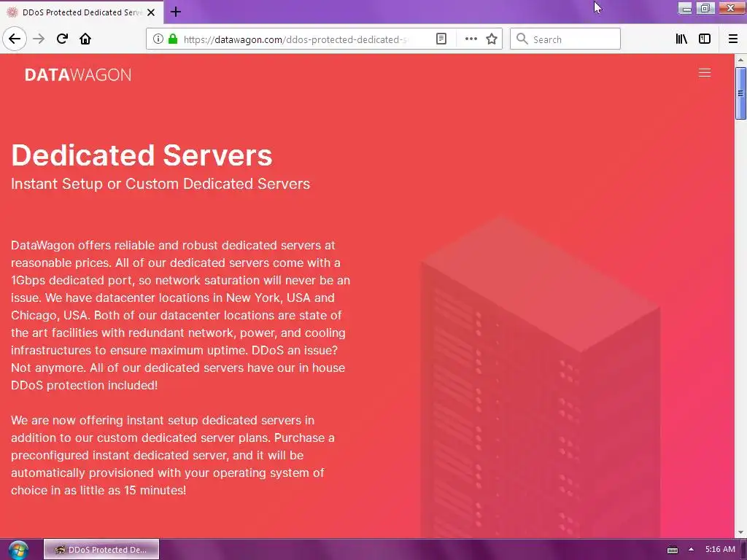Screen dimensions: 747x560
Task: Open the Library icon in toolbar
Action: pyautogui.click(x=681, y=39)
